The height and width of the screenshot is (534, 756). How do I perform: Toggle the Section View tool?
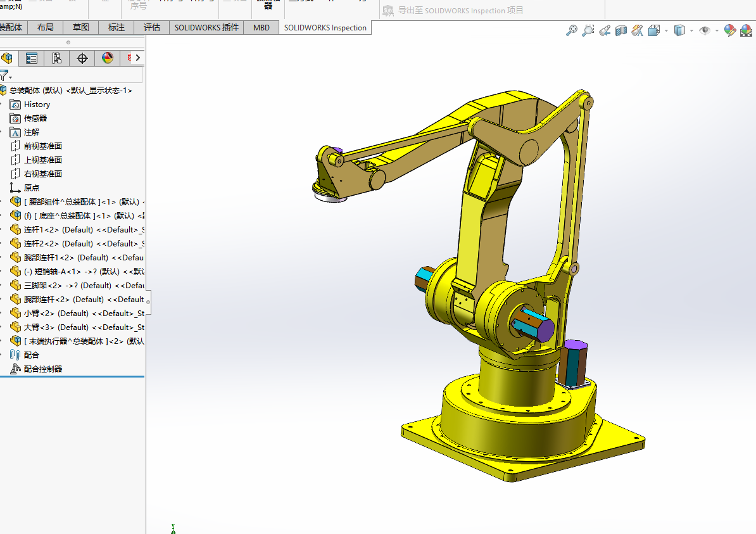(621, 31)
